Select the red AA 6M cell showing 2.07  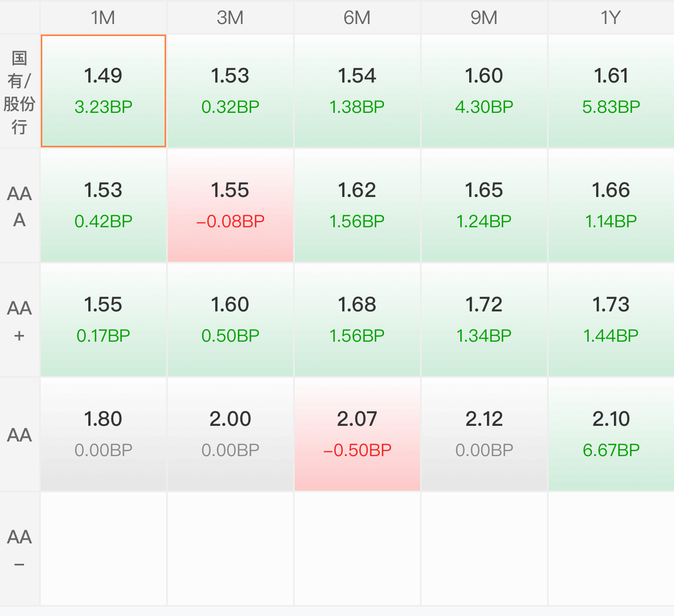(x=357, y=435)
